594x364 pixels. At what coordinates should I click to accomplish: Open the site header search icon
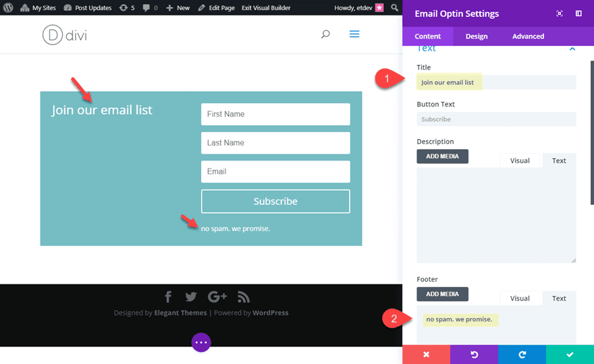pyautogui.click(x=325, y=34)
